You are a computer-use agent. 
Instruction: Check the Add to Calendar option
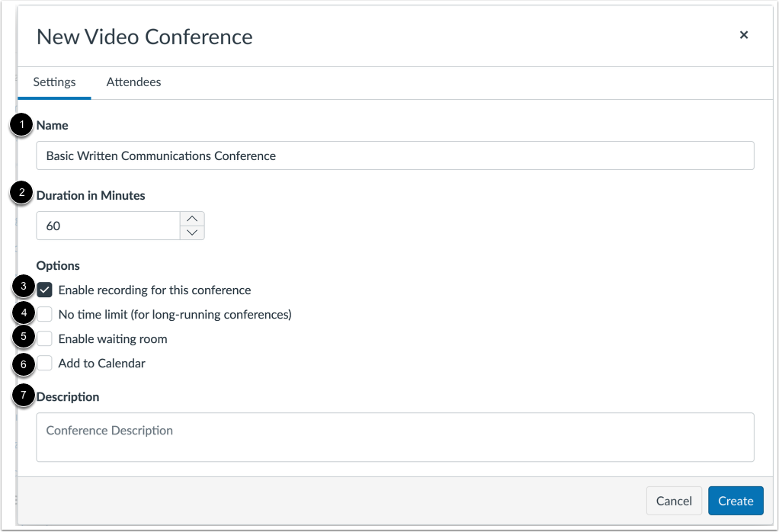[x=44, y=363]
